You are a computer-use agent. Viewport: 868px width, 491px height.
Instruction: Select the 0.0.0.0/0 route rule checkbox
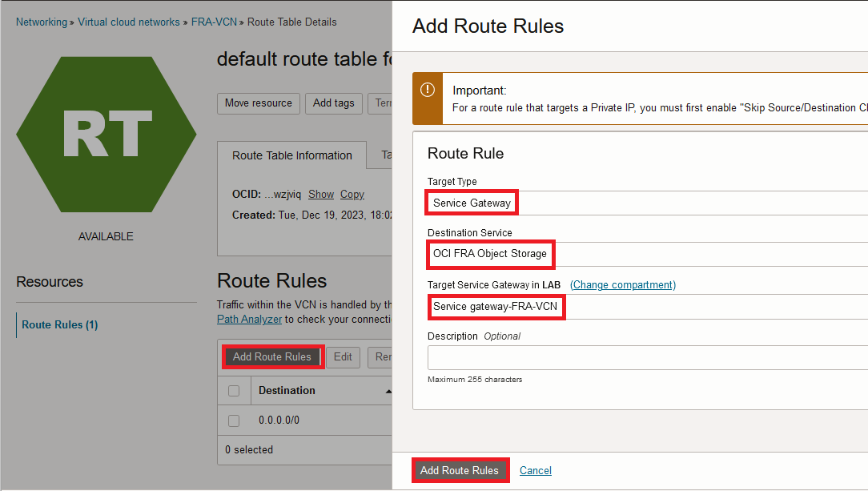click(234, 421)
